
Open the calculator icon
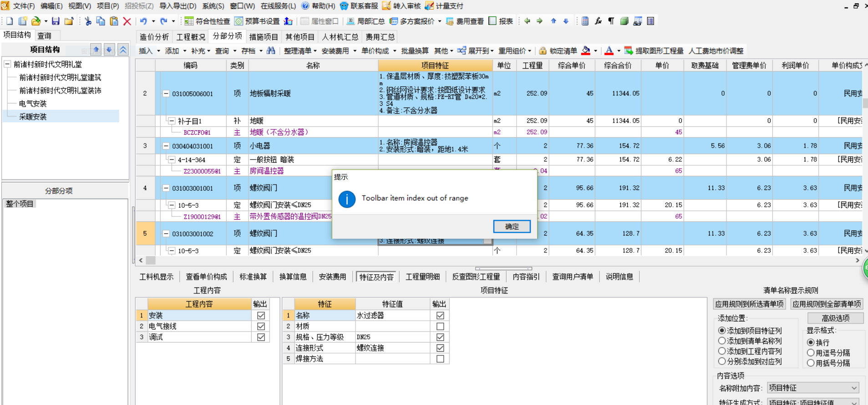click(585, 21)
